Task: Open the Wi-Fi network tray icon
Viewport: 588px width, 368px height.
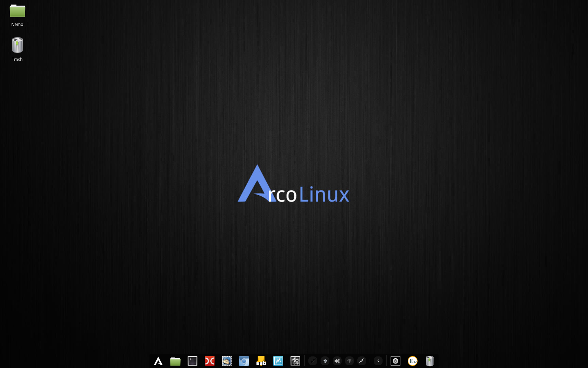Action: 350,361
